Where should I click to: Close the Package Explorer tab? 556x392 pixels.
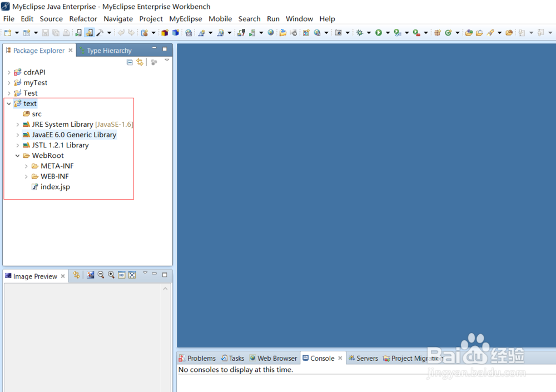71,51
